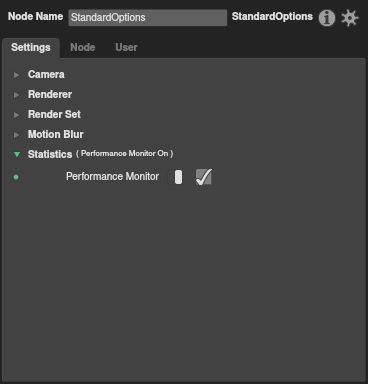Click the green dot beside Performance Monitor

click(16, 177)
